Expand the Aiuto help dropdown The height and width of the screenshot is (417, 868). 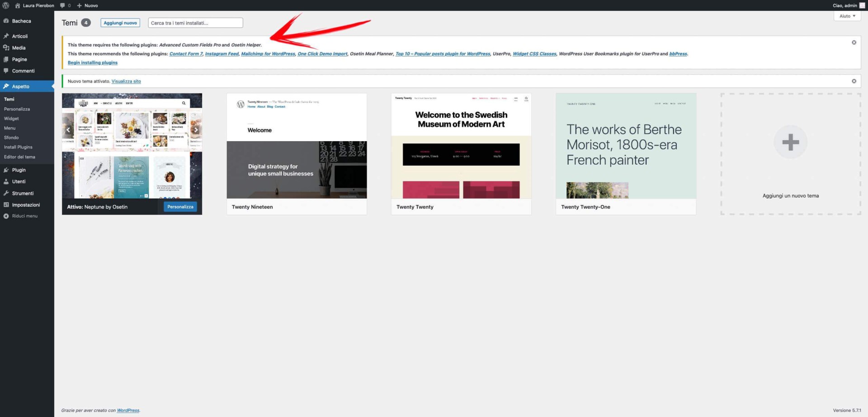pyautogui.click(x=847, y=16)
